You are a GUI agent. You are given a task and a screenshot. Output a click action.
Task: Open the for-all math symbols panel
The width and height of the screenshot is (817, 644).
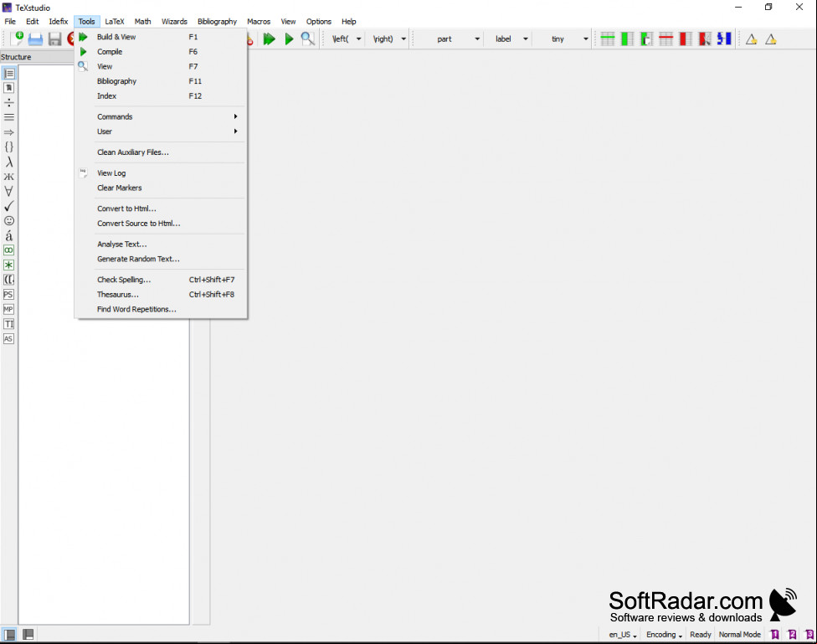9,192
